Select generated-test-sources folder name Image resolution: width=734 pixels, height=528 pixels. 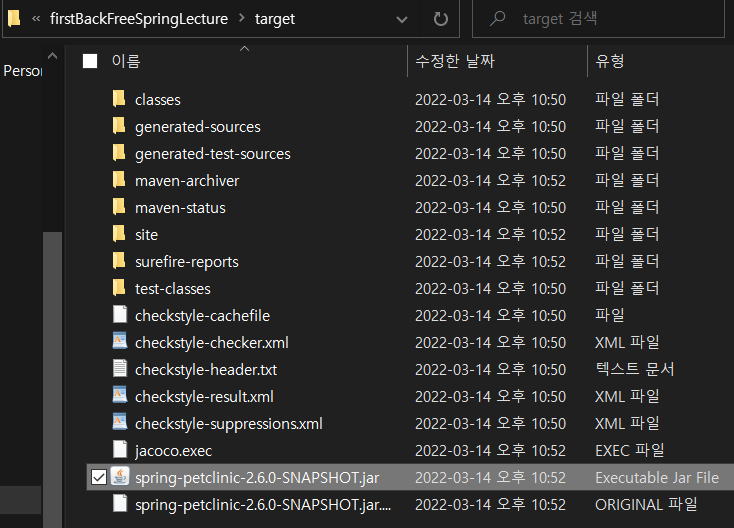[x=213, y=154]
